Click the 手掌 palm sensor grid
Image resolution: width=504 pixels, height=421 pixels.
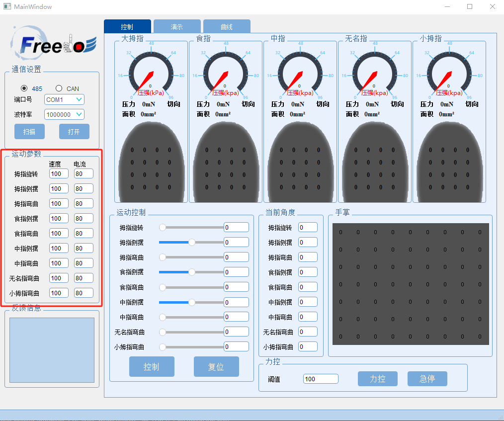click(x=411, y=284)
